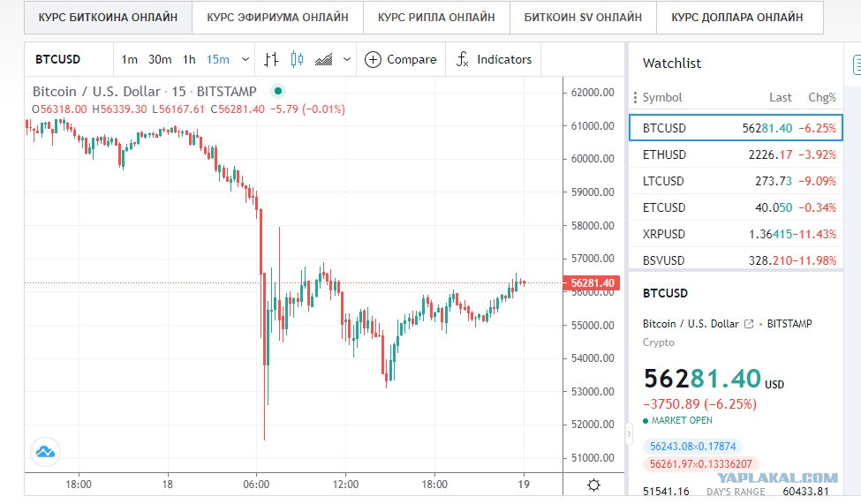Click the Watchlist column options dots icon
Image resolution: width=861 pixels, height=504 pixels.
coord(635,97)
